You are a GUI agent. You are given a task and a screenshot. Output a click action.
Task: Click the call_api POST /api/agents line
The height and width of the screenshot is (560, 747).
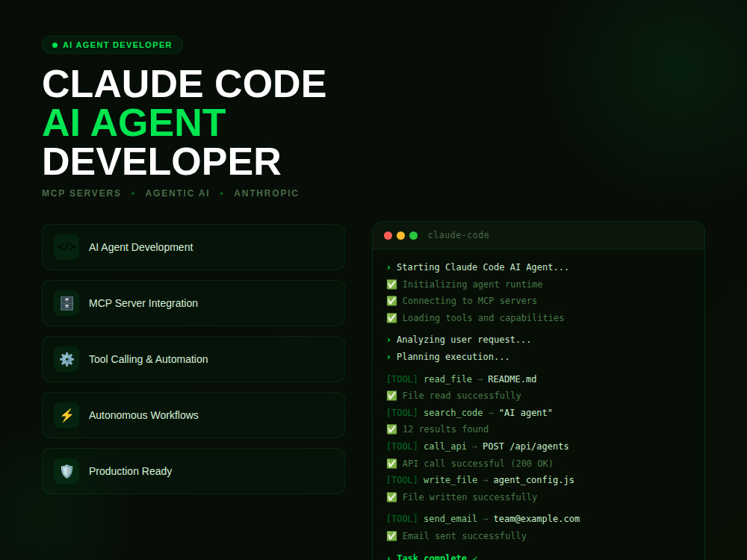point(478,447)
